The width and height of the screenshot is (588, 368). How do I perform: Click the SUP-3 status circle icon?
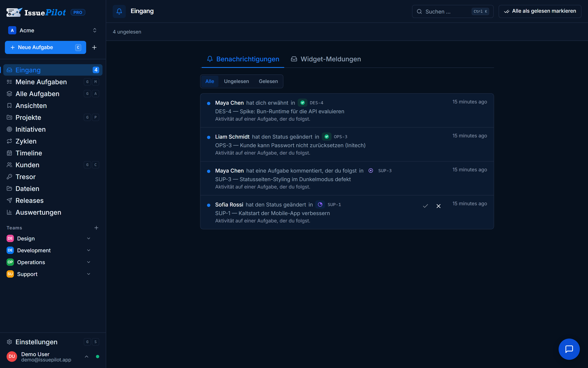click(371, 171)
